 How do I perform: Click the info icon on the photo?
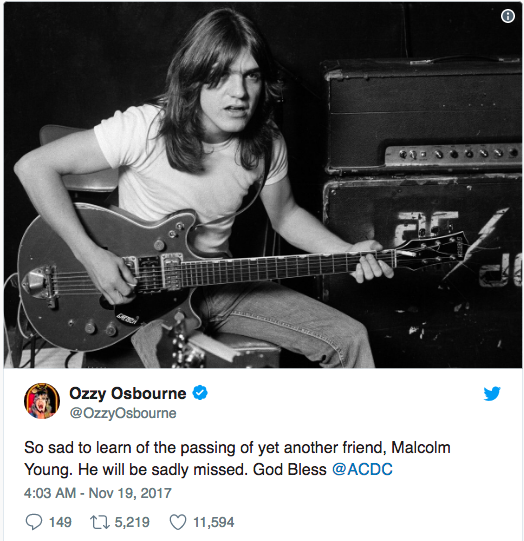(x=507, y=16)
